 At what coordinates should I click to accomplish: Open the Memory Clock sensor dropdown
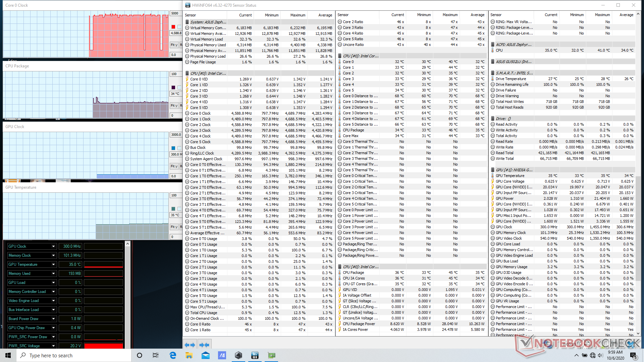pyautogui.click(x=53, y=255)
